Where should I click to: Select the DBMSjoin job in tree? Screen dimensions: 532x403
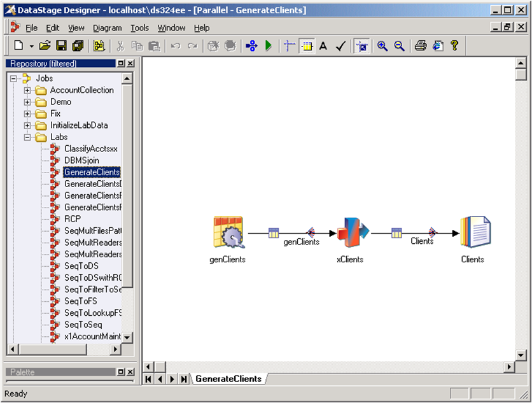81,160
